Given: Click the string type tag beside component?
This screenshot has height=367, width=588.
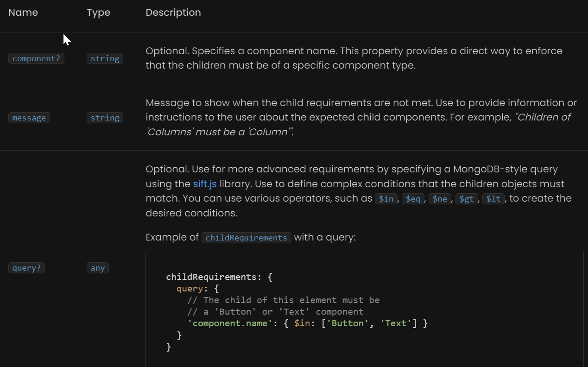Looking at the screenshot, I should tap(105, 58).
